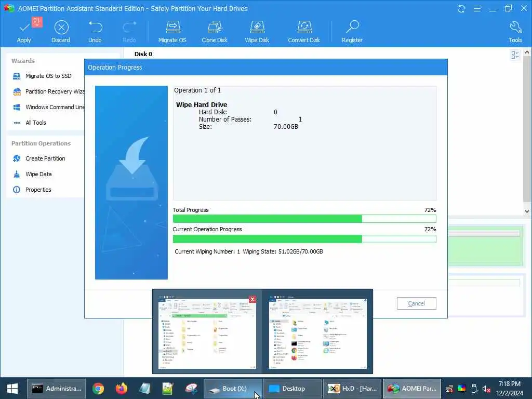Switch to the Desktop taskbar window
Image resolution: width=532 pixels, height=399 pixels.
[x=292, y=389]
